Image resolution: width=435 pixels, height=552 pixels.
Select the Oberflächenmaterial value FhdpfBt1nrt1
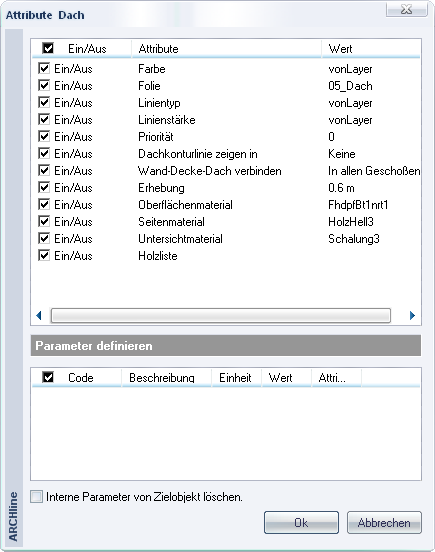(358, 205)
